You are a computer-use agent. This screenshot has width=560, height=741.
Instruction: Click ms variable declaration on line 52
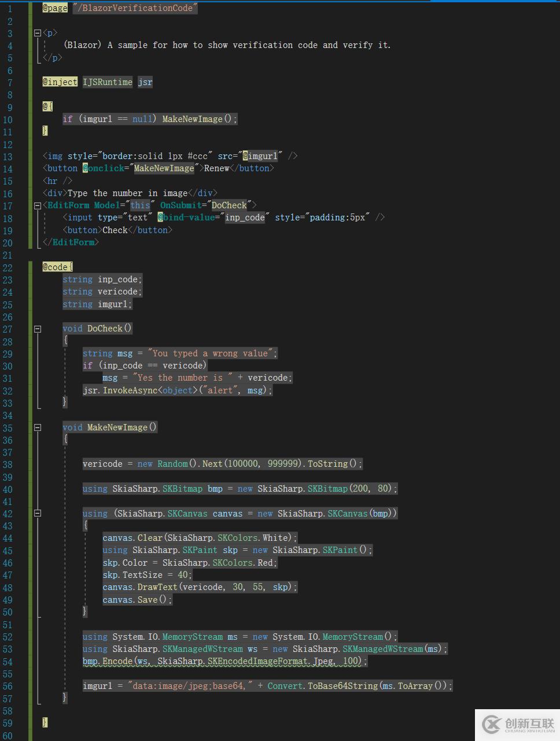(232, 637)
